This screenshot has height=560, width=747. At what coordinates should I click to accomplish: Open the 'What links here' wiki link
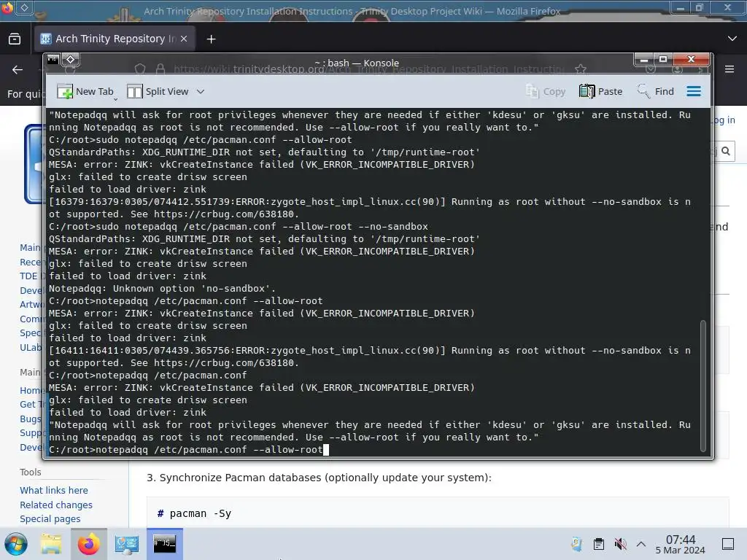coord(54,490)
